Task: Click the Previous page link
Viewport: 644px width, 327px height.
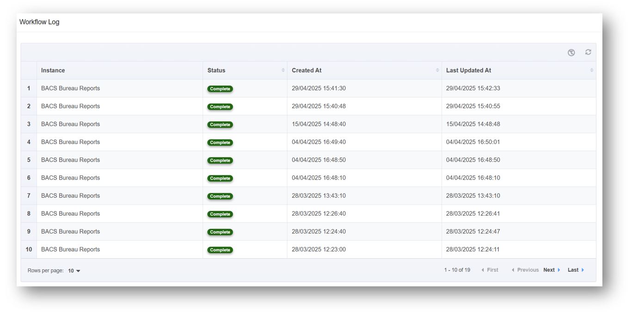Action: coord(525,270)
